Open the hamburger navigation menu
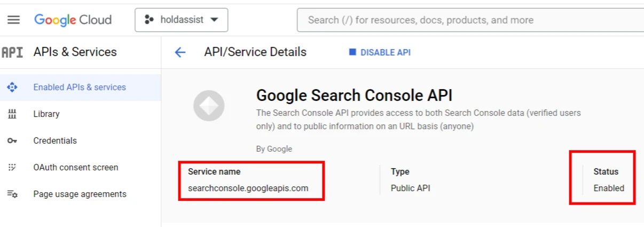 point(13,20)
